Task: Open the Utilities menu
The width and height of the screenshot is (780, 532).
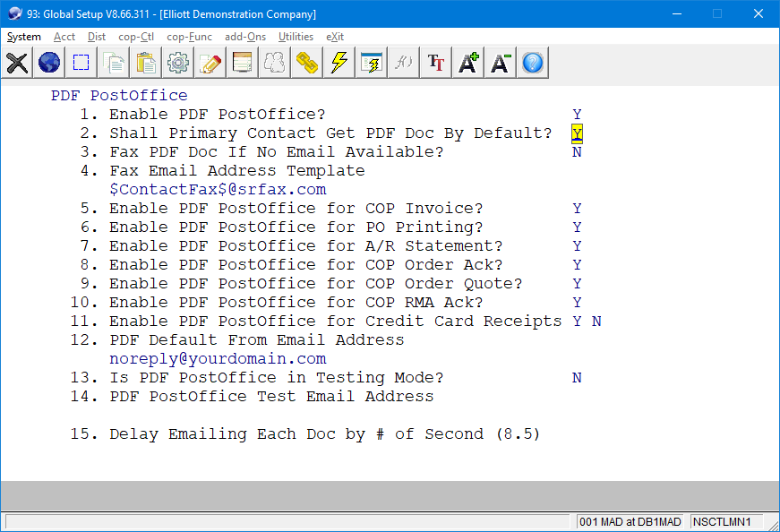Action: [296, 37]
